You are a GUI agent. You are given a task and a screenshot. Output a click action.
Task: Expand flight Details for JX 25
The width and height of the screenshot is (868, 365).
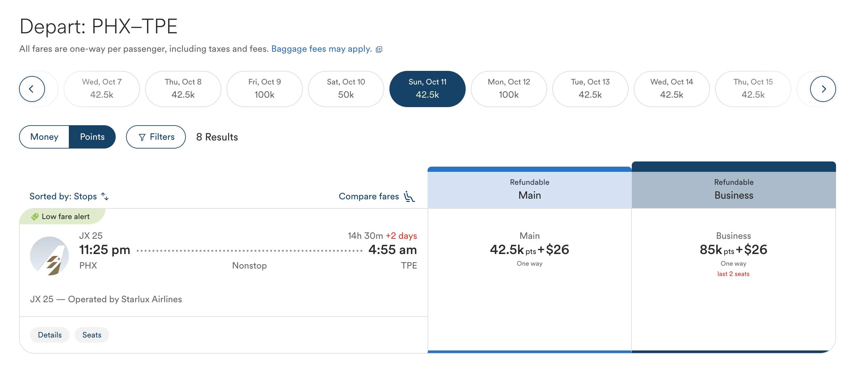(x=49, y=335)
